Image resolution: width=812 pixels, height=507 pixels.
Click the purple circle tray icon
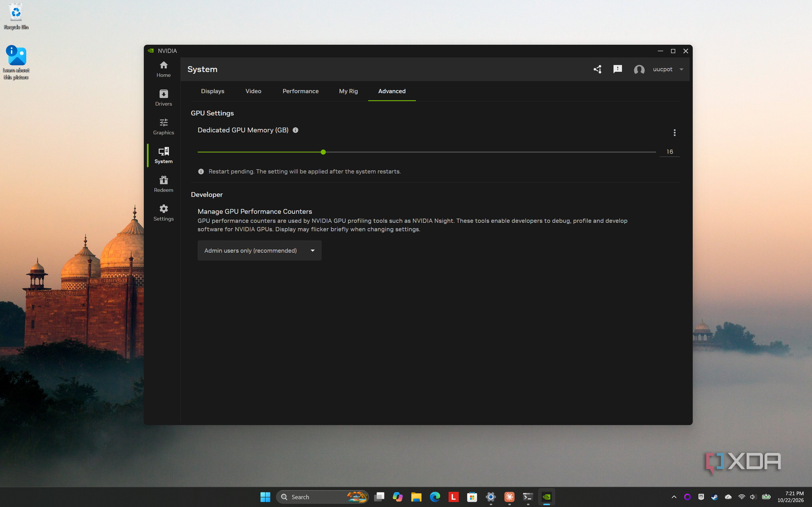click(687, 497)
